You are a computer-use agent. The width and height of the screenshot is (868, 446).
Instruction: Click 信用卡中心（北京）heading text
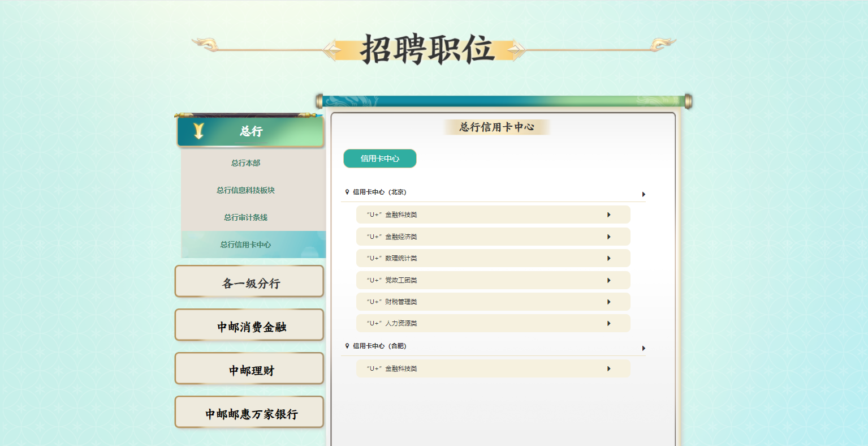[x=379, y=192]
